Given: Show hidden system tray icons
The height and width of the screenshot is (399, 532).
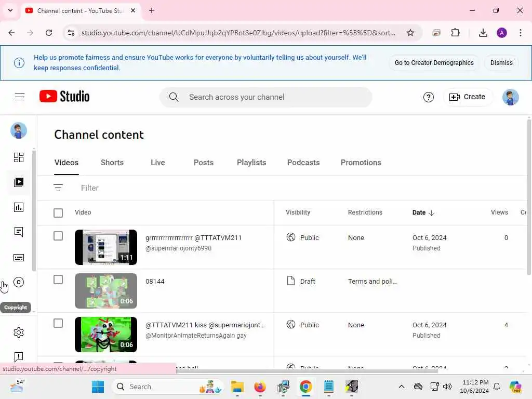Looking at the screenshot, I should coord(402,387).
